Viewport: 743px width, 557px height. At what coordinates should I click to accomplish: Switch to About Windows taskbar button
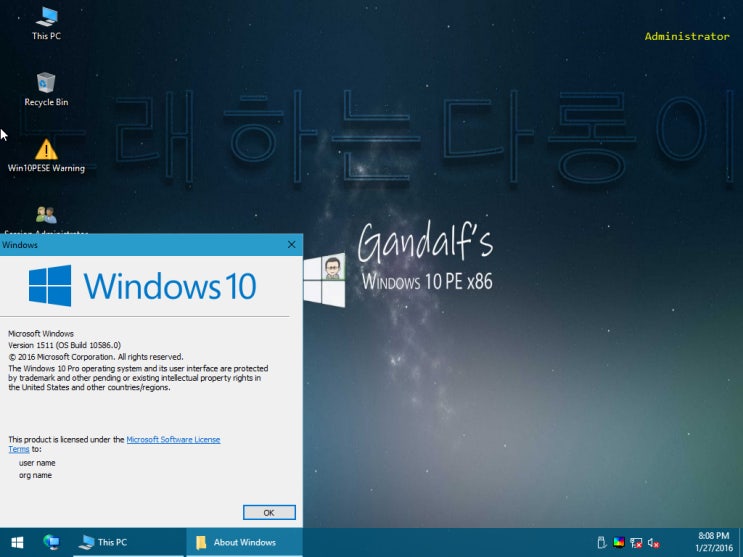pyautogui.click(x=244, y=542)
